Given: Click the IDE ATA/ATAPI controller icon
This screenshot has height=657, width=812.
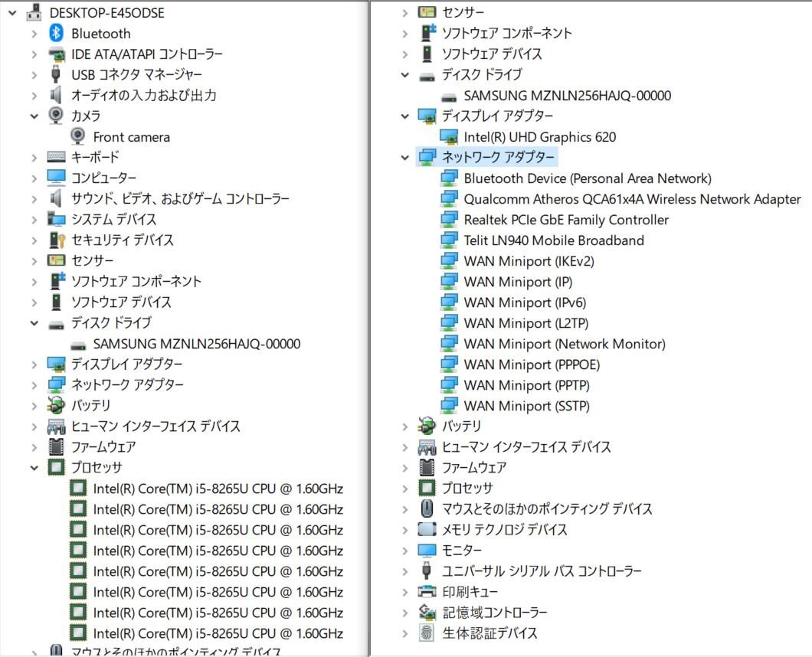Looking at the screenshot, I should tap(56, 54).
